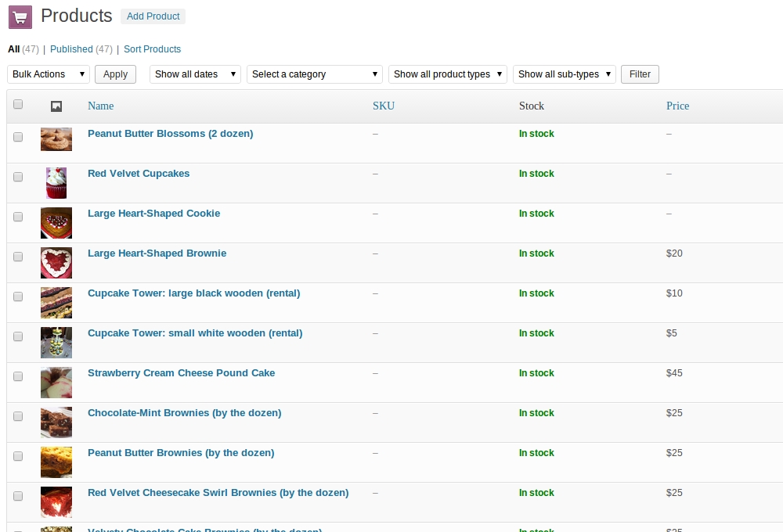The image size is (783, 532).
Task: Toggle the select-all checkbox in the table header
Action: (18, 105)
